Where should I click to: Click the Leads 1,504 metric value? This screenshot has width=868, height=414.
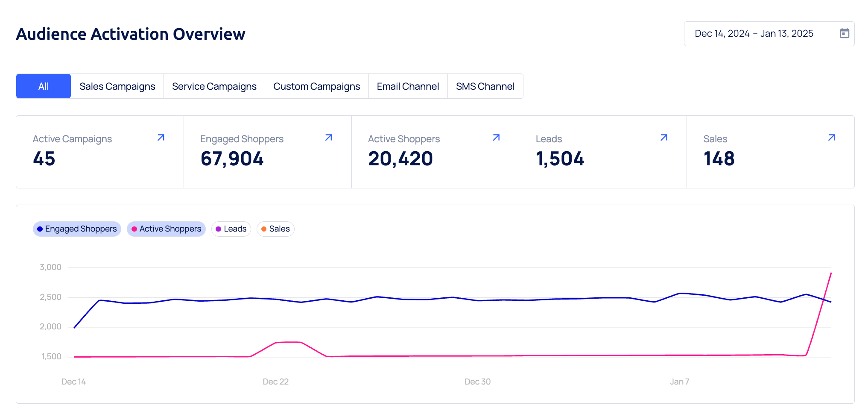559,159
